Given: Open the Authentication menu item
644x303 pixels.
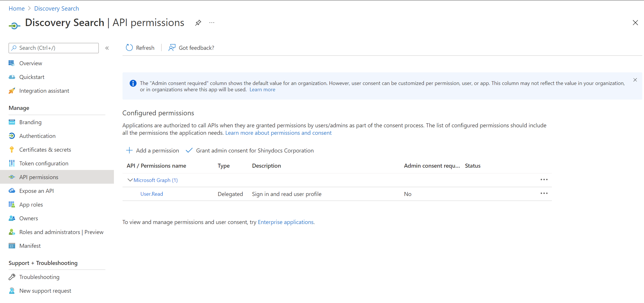Looking at the screenshot, I should tap(37, 136).
